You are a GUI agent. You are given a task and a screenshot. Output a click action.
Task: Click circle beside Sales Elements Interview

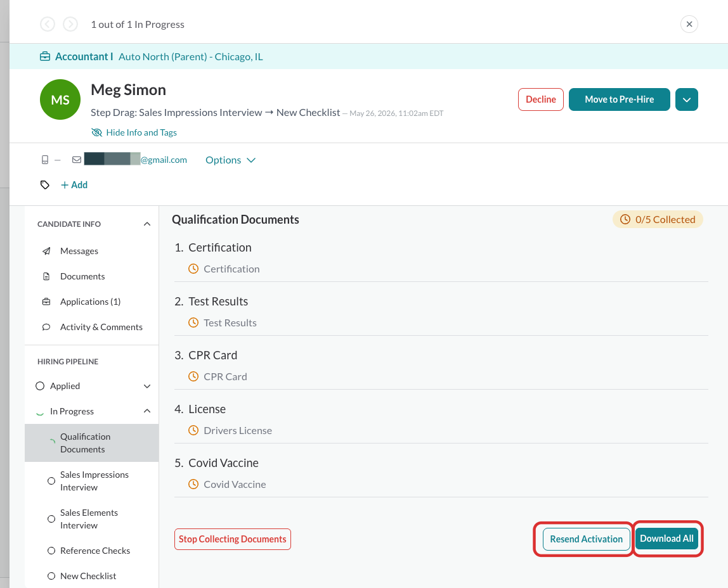click(51, 519)
